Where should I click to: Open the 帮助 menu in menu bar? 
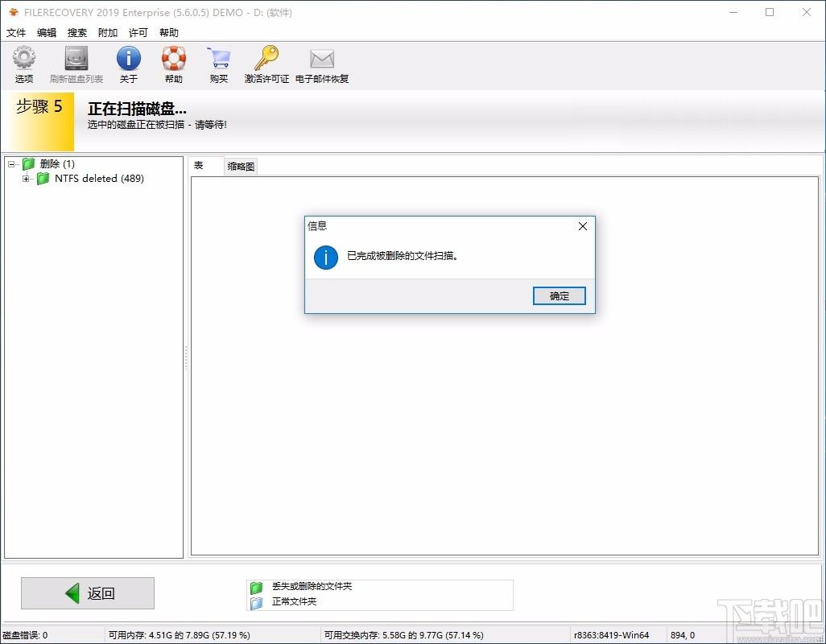[168, 33]
